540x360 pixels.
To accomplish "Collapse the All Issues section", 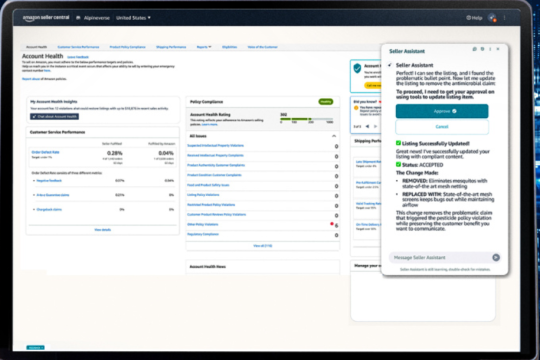I will tap(334, 136).
